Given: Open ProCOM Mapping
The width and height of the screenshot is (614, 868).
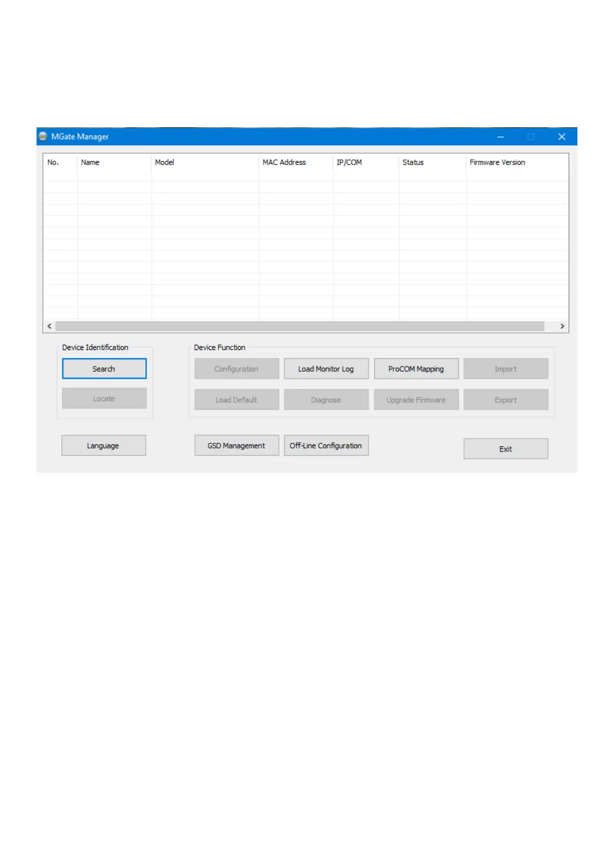Looking at the screenshot, I should [416, 369].
